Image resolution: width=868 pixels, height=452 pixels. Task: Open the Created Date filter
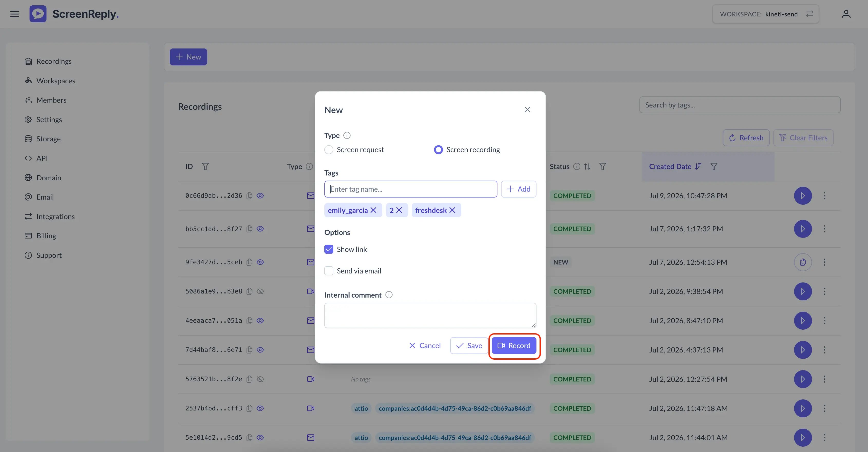(714, 166)
